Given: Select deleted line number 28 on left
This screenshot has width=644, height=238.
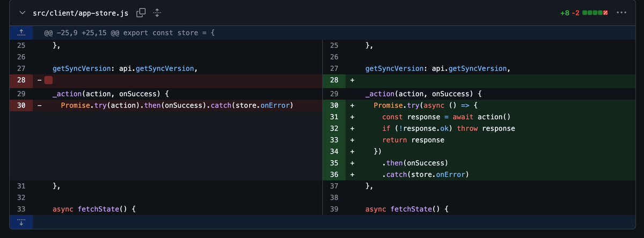Looking at the screenshot, I should tap(21, 80).
